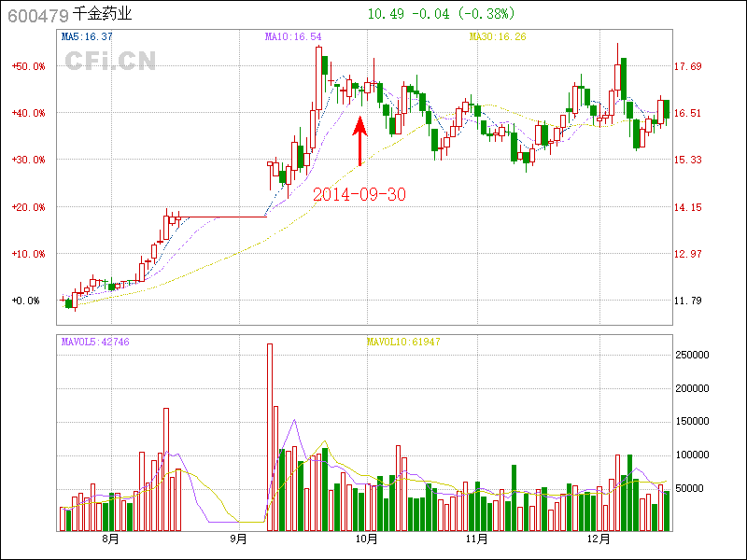Click the +0.0% baseline label on the left axis
The height and width of the screenshot is (560, 747).
pos(26,301)
